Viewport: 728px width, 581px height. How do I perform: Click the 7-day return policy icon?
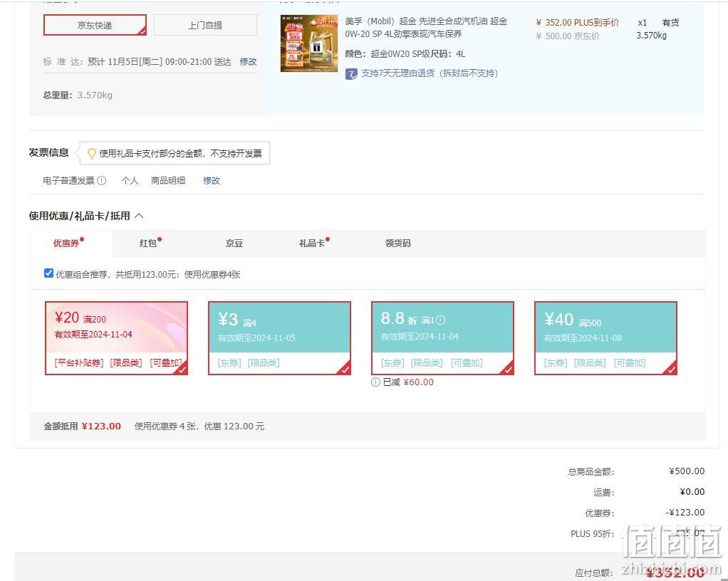pos(351,74)
